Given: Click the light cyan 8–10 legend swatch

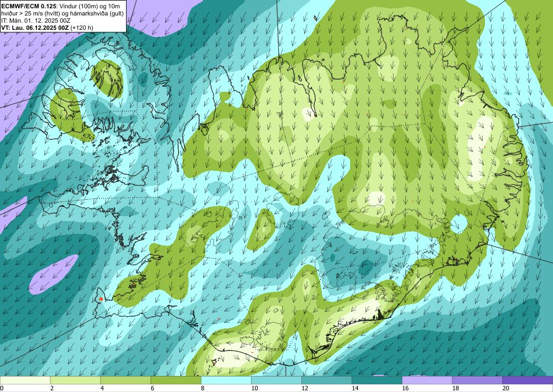Looking at the screenshot, I should pos(226,380).
